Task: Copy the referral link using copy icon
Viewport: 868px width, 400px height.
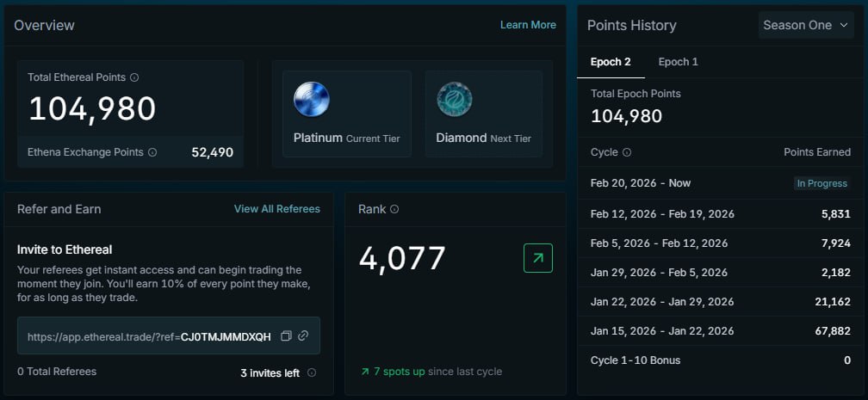Action: pos(286,335)
